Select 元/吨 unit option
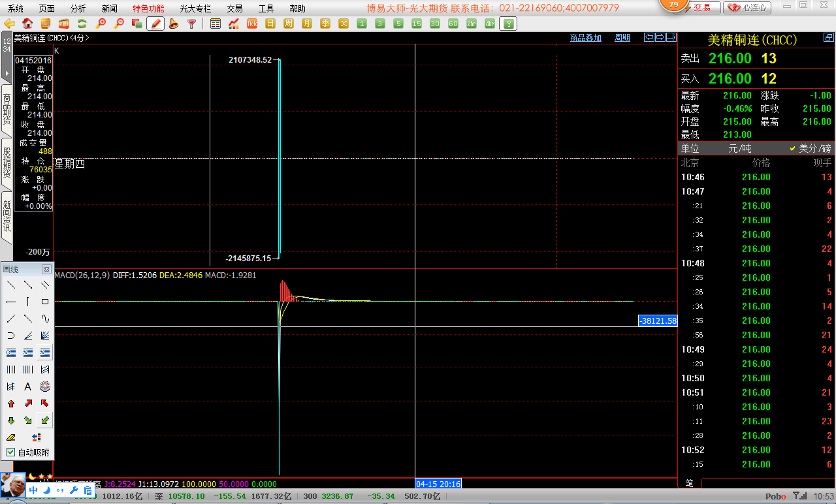Viewport: 836px width, 504px height. pyautogui.click(x=739, y=149)
